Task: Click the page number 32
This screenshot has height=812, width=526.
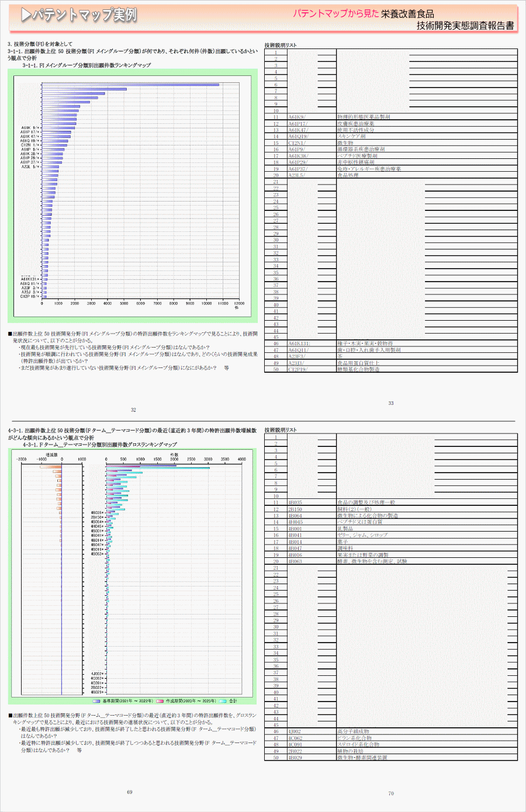Action: tap(133, 410)
